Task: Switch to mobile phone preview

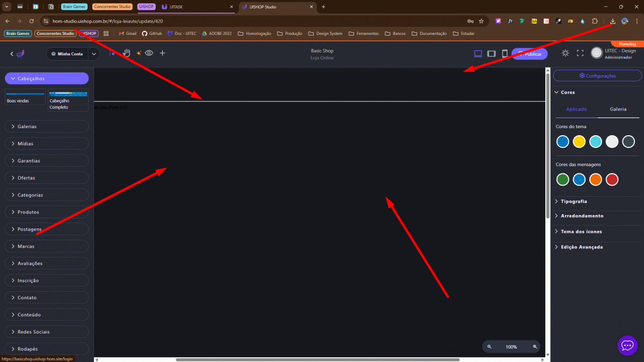Action: (504, 54)
